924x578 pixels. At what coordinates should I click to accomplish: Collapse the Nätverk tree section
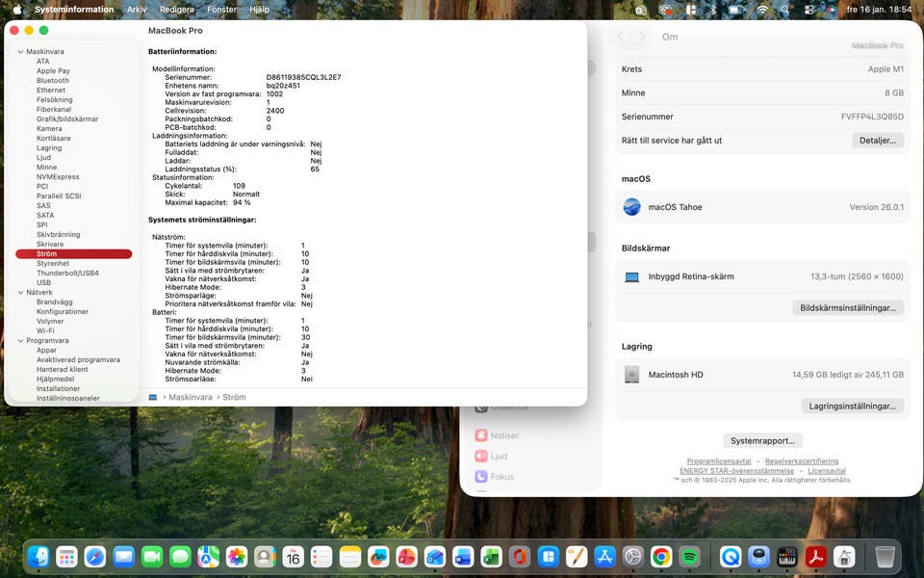point(20,292)
